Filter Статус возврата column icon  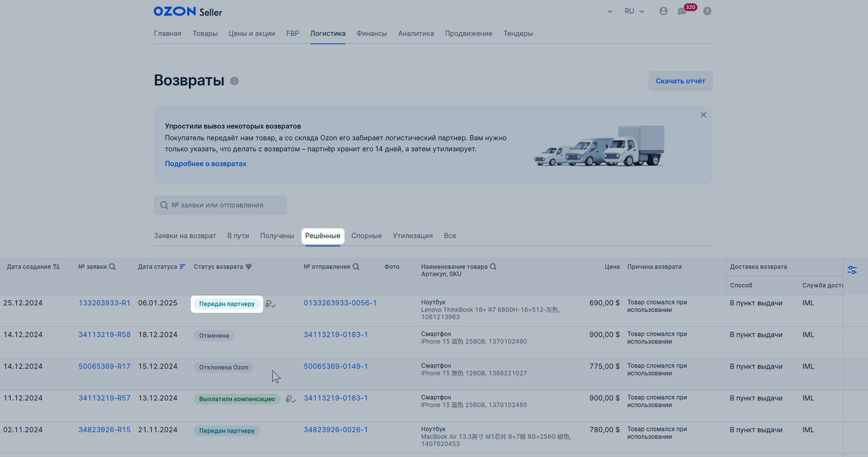[249, 267]
